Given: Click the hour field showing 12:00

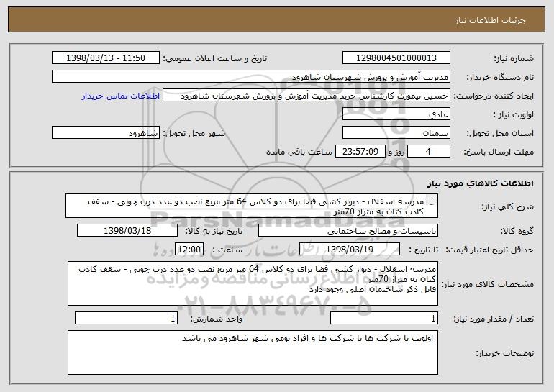Looking at the screenshot, I should click(189, 250).
